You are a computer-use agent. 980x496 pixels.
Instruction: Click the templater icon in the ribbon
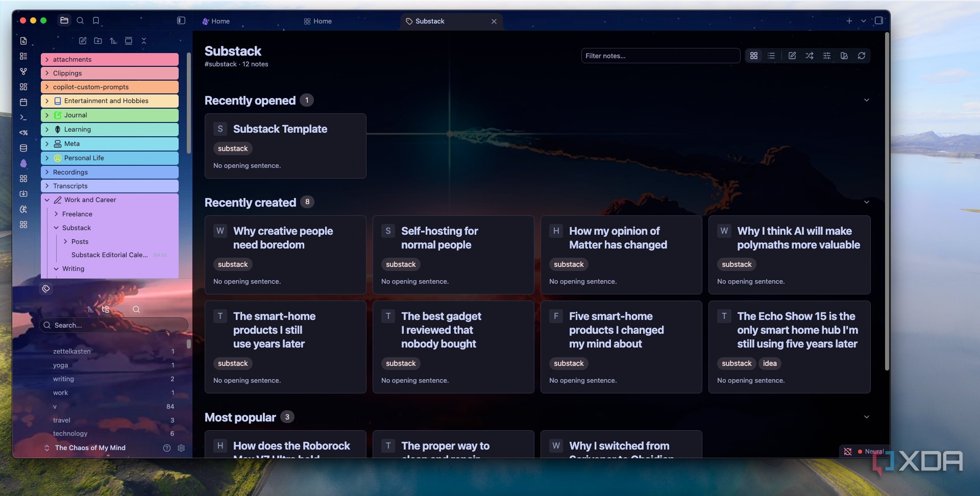click(23, 133)
